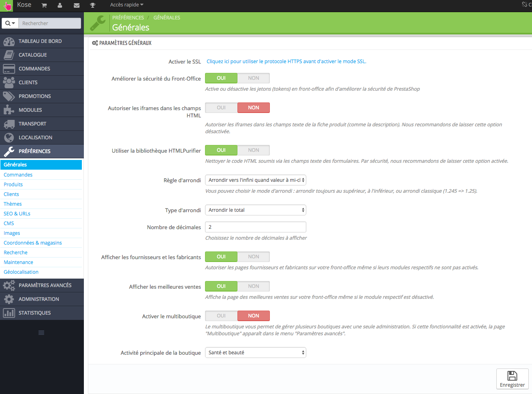
Task: Open the TRANSPORT menu
Action: coord(42,124)
